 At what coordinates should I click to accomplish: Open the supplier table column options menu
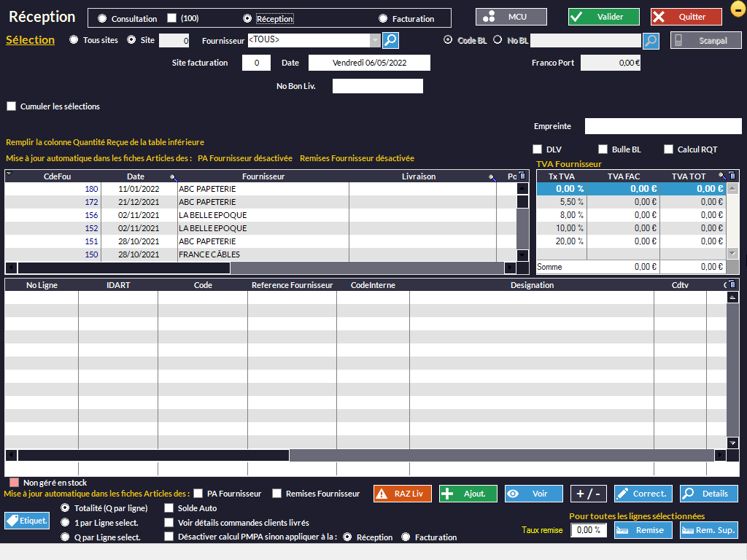[522, 176]
